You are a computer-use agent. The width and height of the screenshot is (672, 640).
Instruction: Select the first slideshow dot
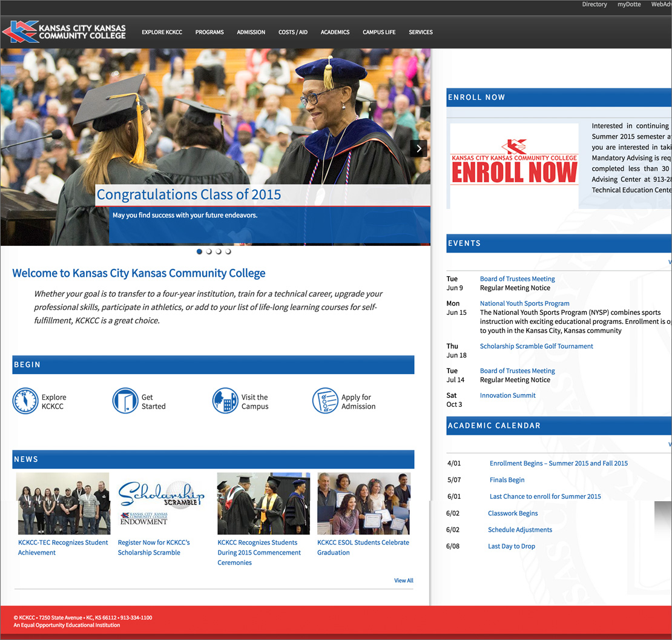tap(199, 252)
